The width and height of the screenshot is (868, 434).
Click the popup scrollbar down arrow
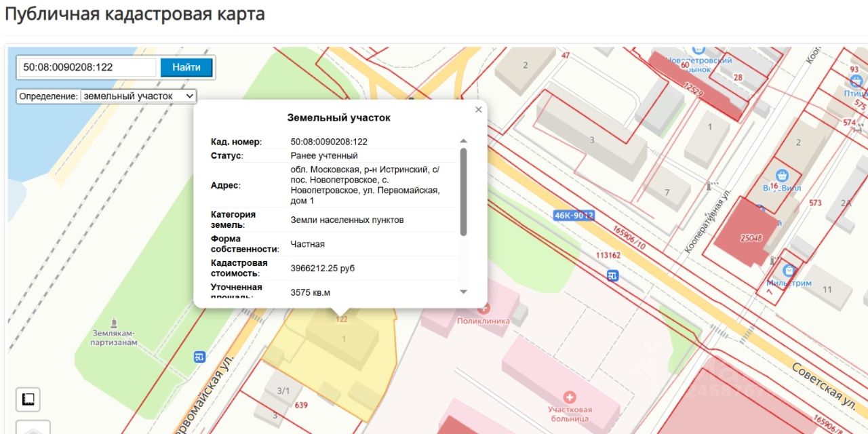tap(464, 292)
